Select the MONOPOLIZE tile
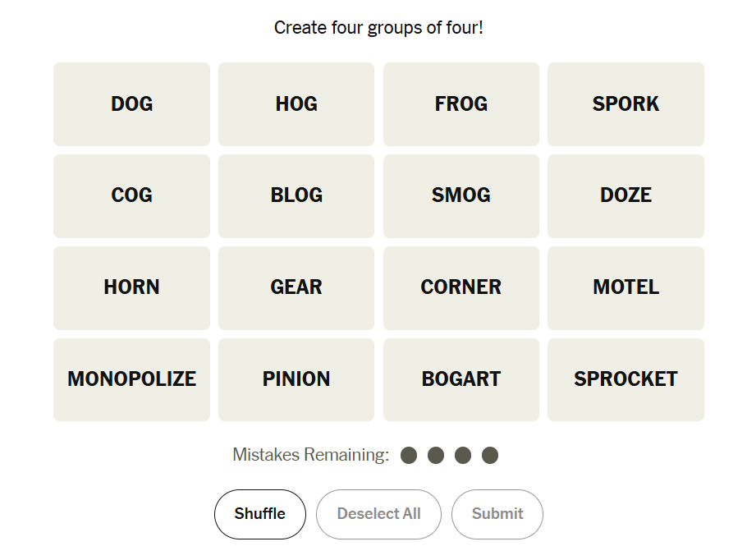Viewport: 756px width, 560px height. 131,379
